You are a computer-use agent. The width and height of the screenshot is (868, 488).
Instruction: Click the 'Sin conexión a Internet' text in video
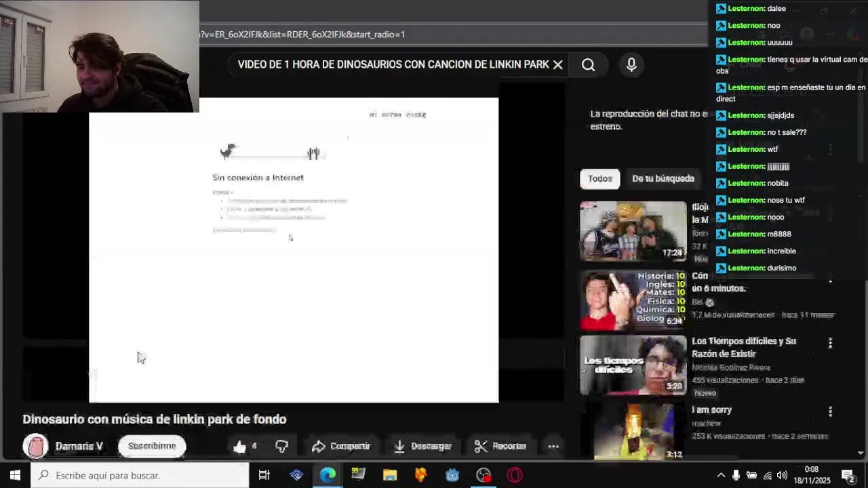pyautogui.click(x=258, y=178)
